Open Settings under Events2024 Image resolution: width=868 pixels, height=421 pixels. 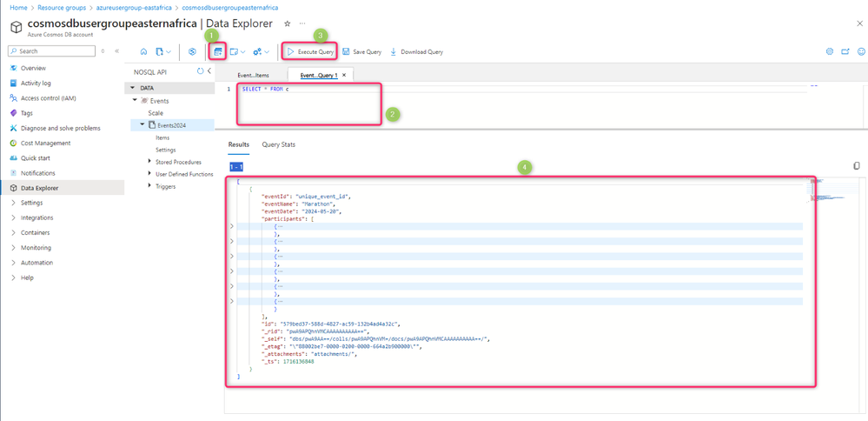(165, 150)
